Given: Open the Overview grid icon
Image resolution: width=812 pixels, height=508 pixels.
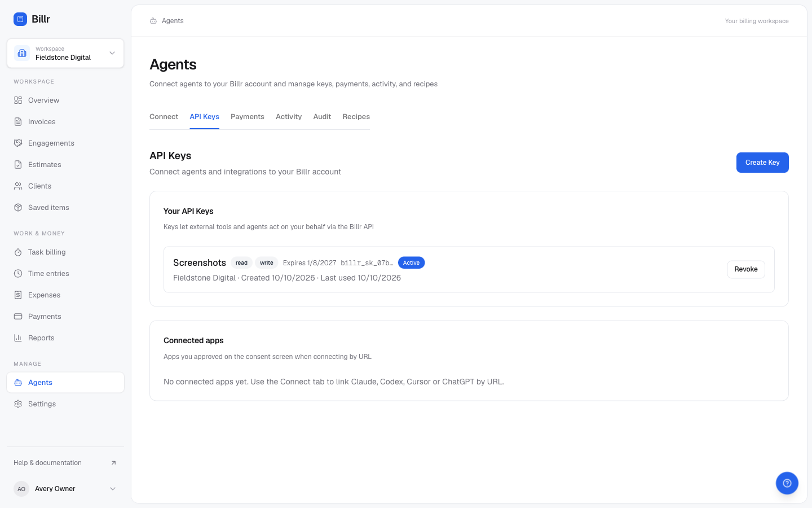Looking at the screenshot, I should 18,100.
